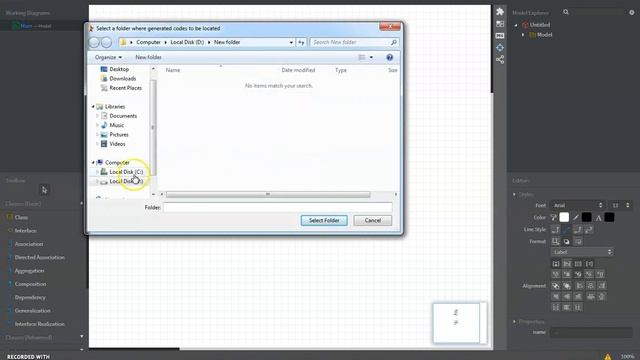Click the Computer breadcrumb in the address bar

(x=148, y=42)
